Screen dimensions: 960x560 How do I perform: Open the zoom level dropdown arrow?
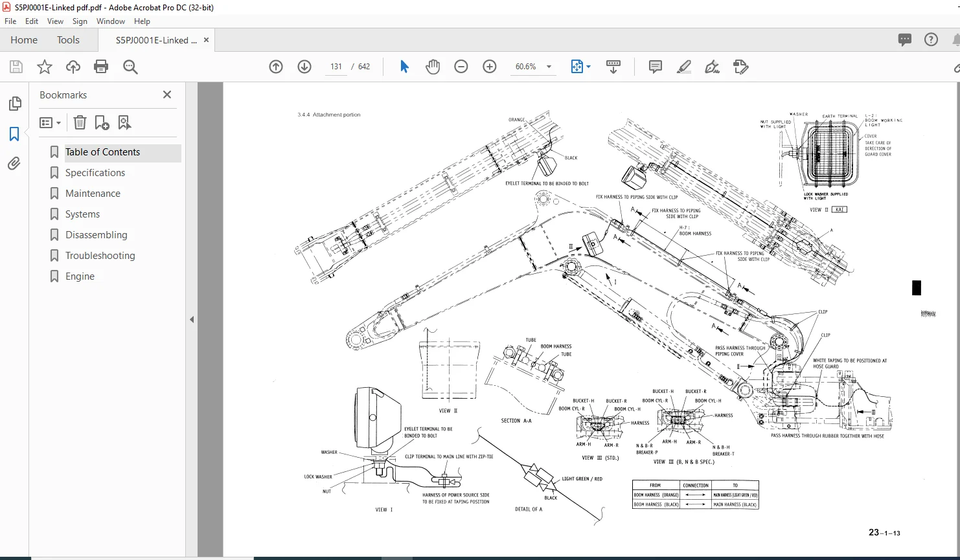pyautogui.click(x=549, y=67)
